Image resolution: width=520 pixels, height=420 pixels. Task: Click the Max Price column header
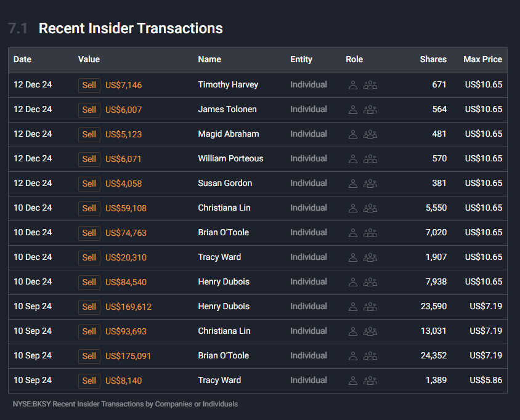482,59
